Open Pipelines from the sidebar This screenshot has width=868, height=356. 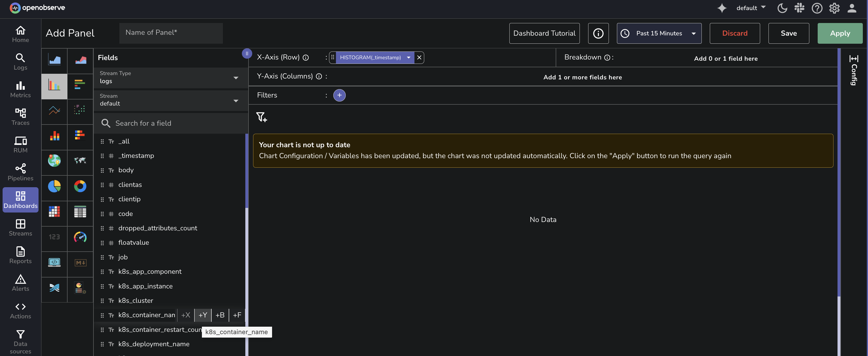coord(20,172)
